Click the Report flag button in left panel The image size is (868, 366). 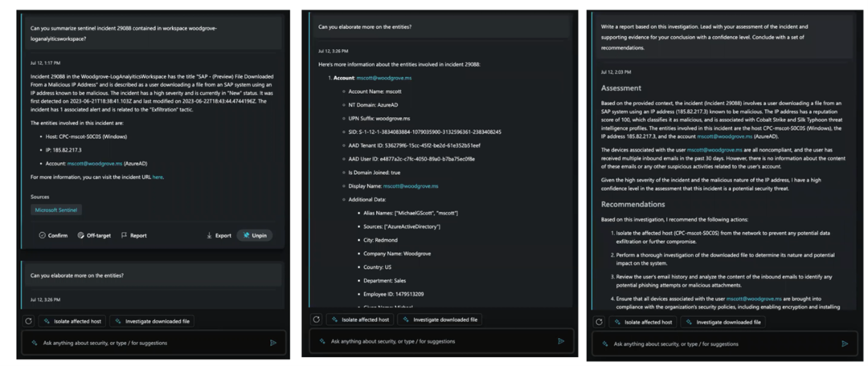point(134,235)
